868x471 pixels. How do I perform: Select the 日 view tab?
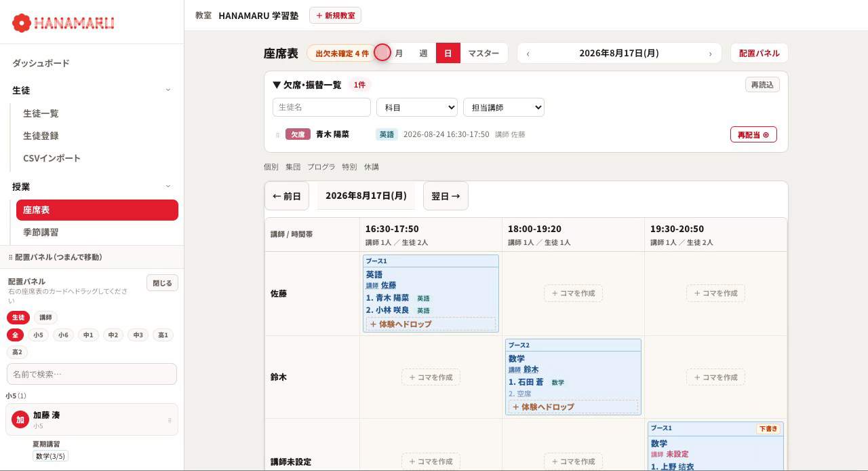point(448,53)
